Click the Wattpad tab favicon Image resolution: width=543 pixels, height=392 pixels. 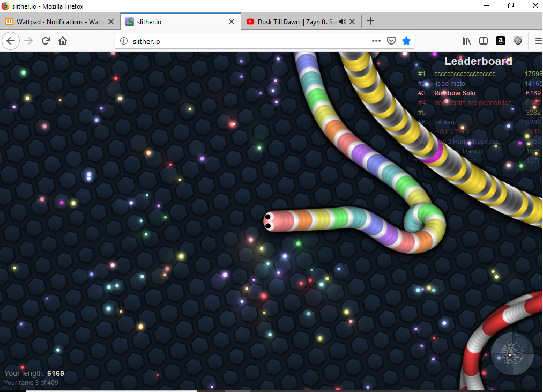(9, 21)
